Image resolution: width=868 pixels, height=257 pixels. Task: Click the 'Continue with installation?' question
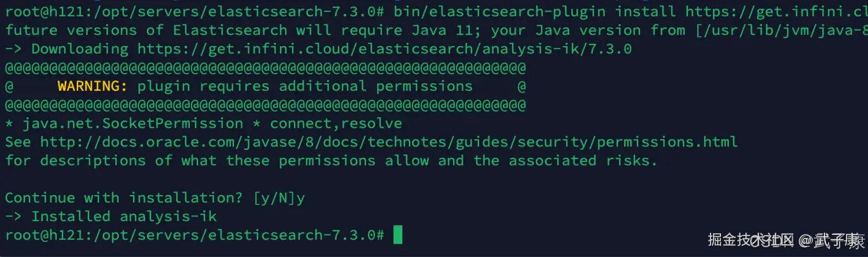pos(124,198)
